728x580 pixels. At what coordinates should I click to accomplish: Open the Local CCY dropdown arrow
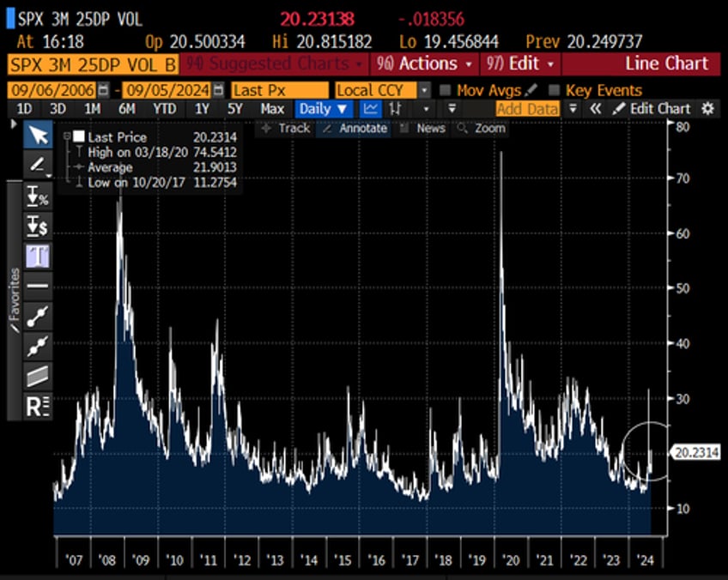pyautogui.click(x=424, y=90)
